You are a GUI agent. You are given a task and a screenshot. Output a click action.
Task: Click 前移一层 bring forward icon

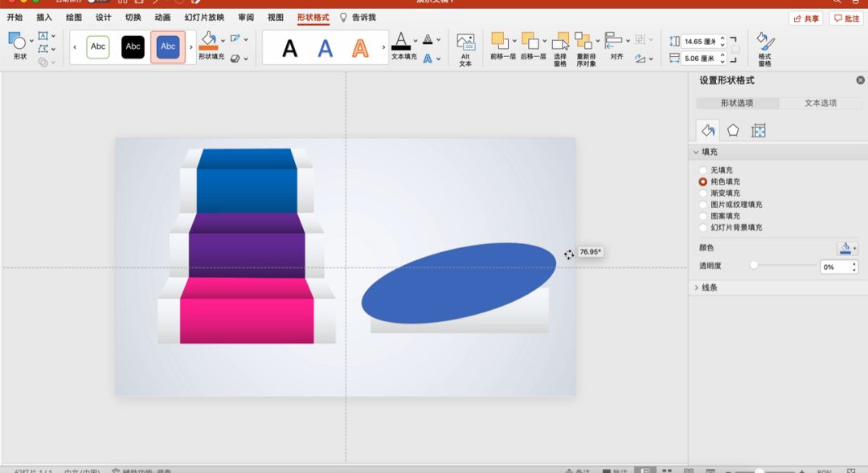pyautogui.click(x=500, y=41)
